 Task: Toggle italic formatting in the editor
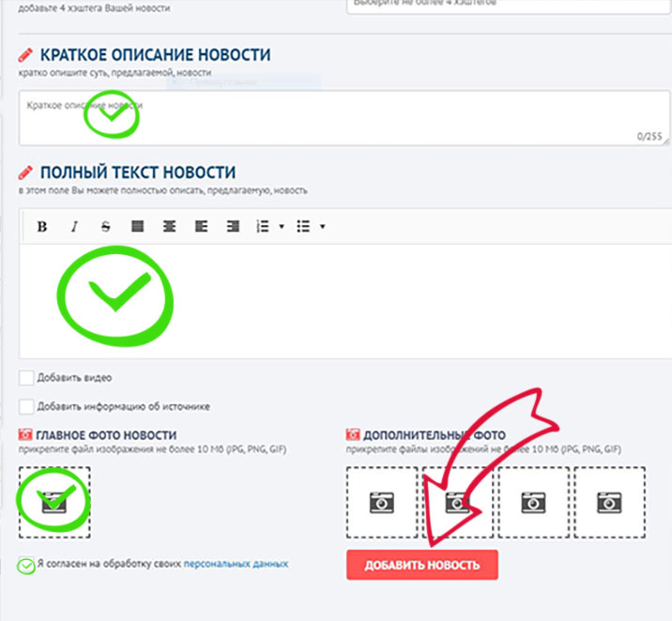[x=74, y=226]
